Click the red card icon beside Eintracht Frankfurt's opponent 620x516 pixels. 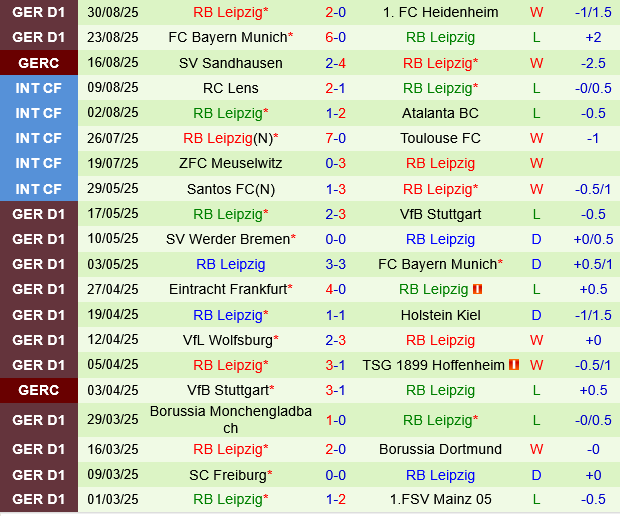pyautogui.click(x=478, y=289)
